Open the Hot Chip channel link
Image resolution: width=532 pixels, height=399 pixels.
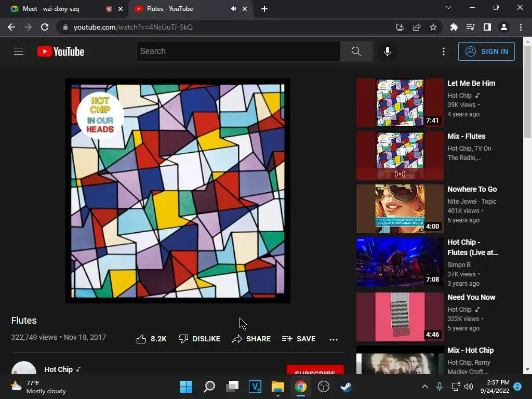point(58,369)
